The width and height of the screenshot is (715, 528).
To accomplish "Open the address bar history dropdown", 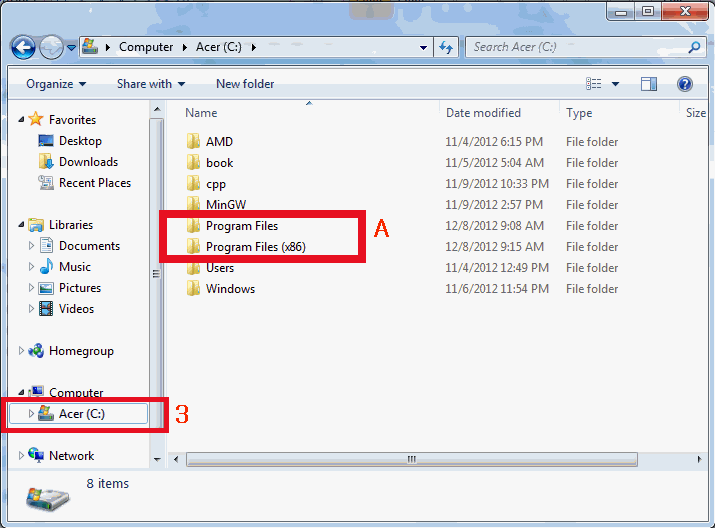I will (425, 47).
